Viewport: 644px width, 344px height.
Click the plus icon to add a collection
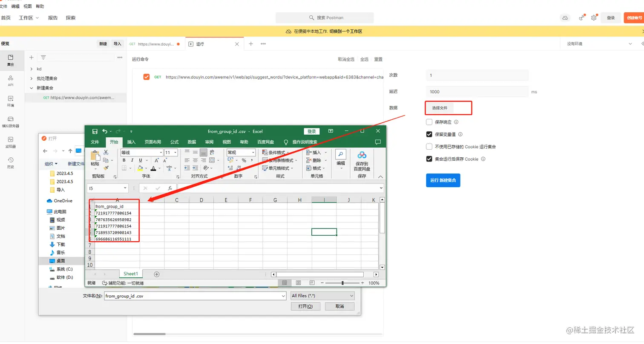click(31, 57)
